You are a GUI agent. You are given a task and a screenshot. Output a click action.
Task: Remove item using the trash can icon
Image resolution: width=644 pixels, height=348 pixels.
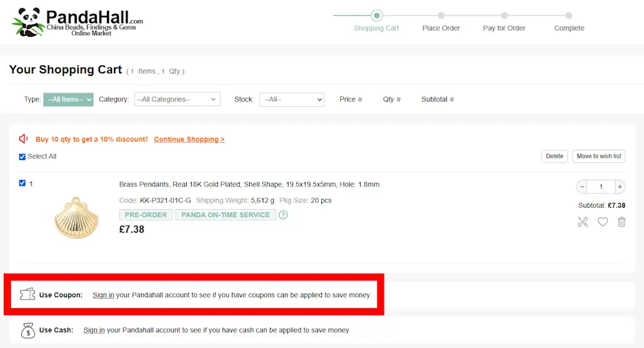click(621, 222)
